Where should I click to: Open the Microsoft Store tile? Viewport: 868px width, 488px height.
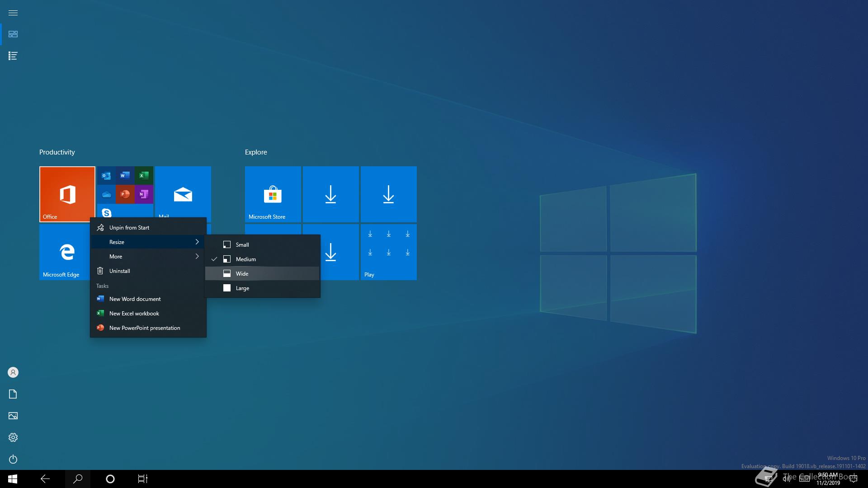click(273, 194)
